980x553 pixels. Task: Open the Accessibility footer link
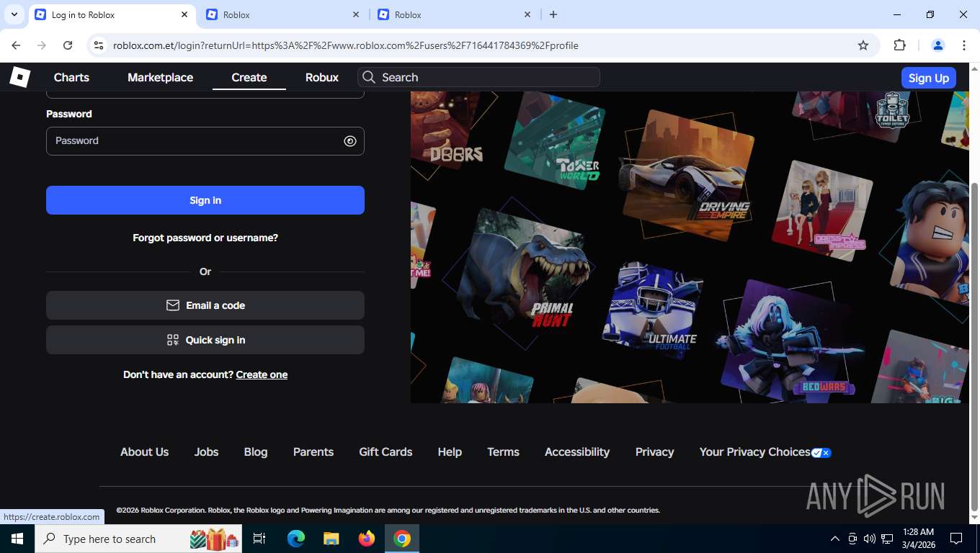point(577,451)
